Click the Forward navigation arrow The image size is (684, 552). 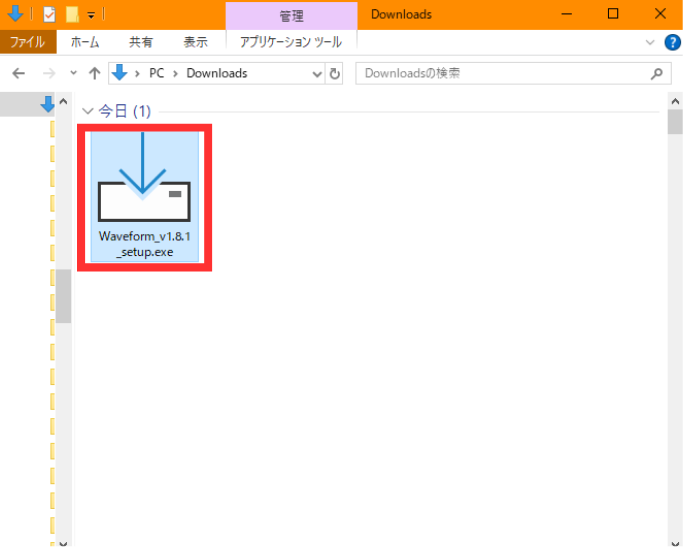pyautogui.click(x=47, y=73)
